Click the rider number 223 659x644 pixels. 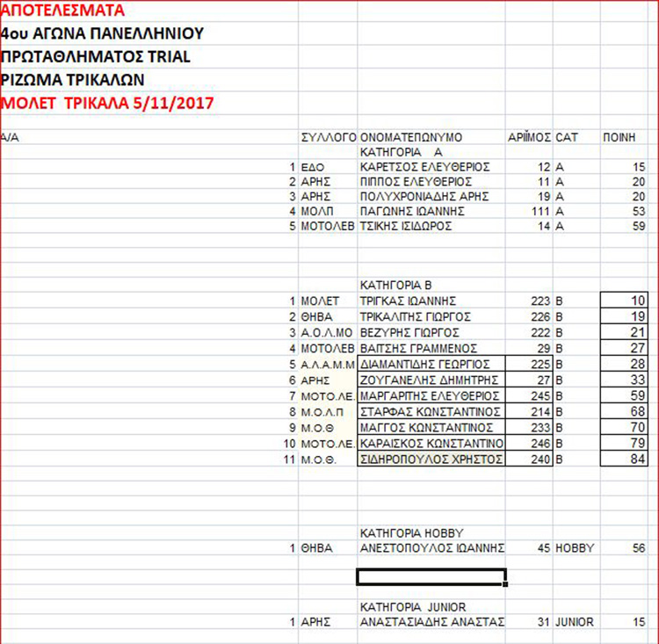[x=540, y=301]
